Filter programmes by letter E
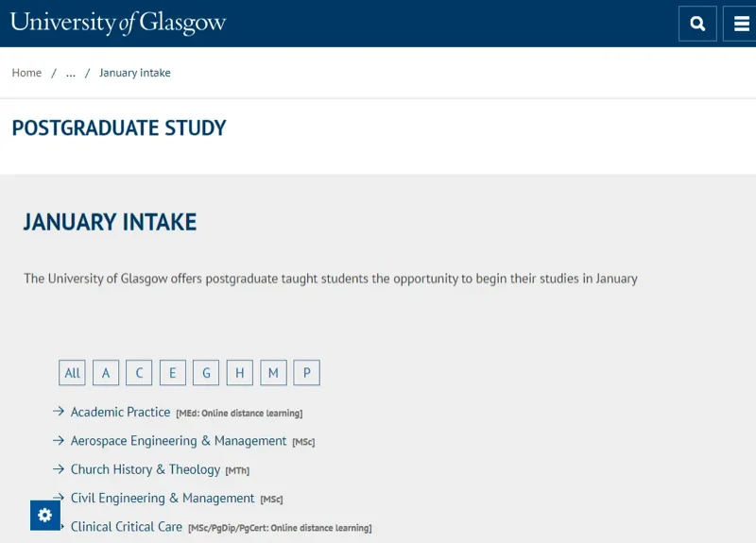 tap(173, 372)
